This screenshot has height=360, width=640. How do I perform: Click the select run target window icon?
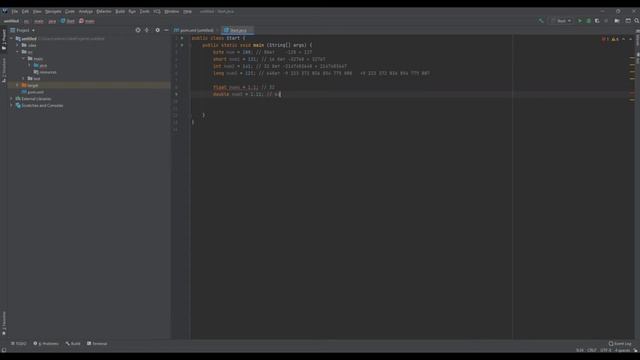tap(628, 21)
